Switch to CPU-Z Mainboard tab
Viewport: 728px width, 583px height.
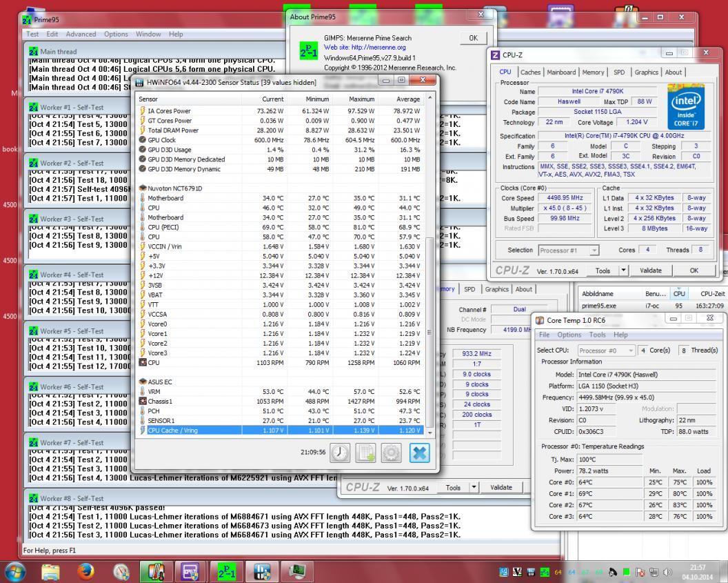tap(561, 72)
